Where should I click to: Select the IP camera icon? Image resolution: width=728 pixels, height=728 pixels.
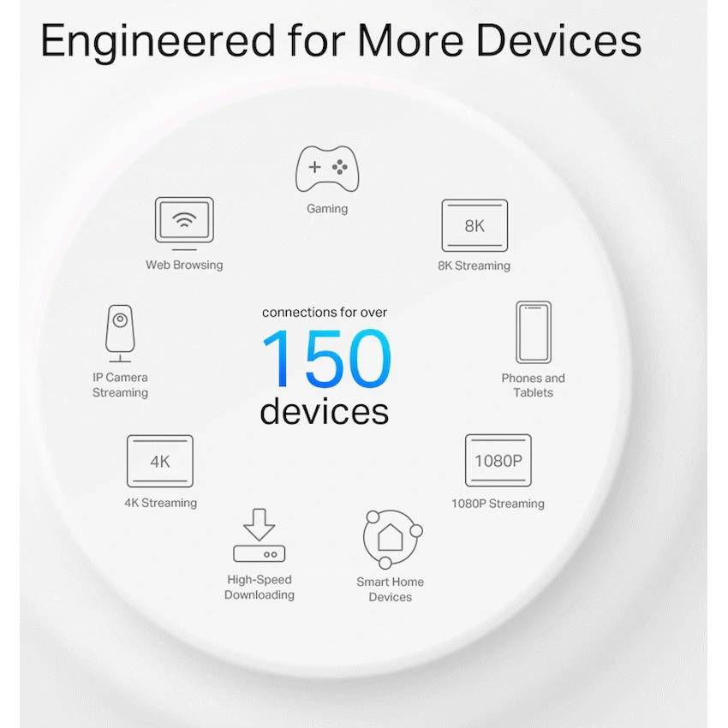120,333
